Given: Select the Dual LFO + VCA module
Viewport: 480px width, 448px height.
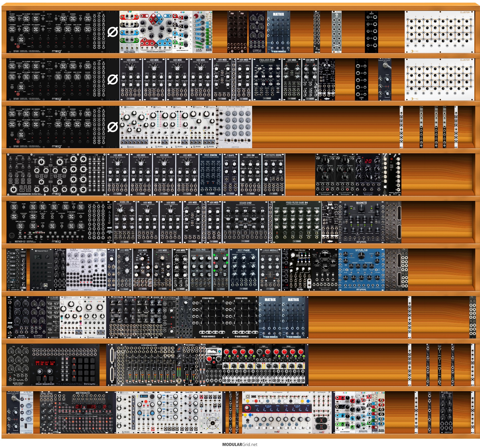Looking at the screenshot, I should coord(310,79).
